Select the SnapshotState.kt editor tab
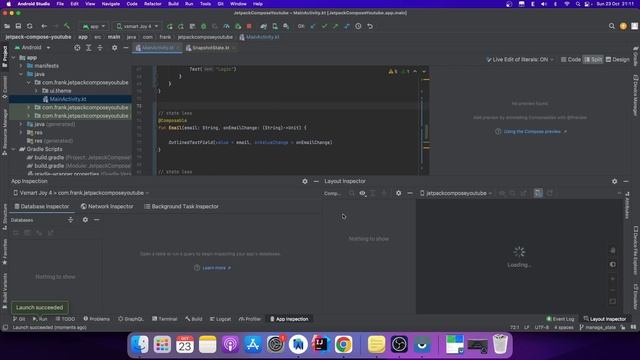Image resolution: width=640 pixels, height=360 pixels. coord(210,48)
